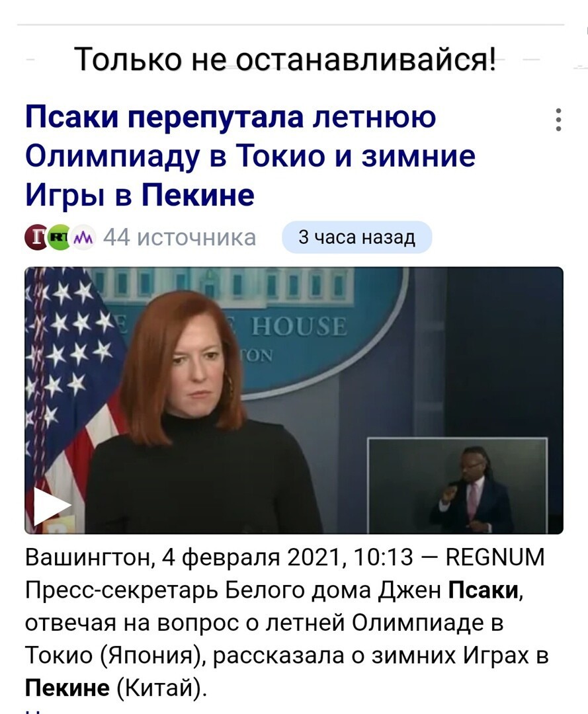Click the briefing room video thumbnail

pyautogui.click(x=294, y=400)
